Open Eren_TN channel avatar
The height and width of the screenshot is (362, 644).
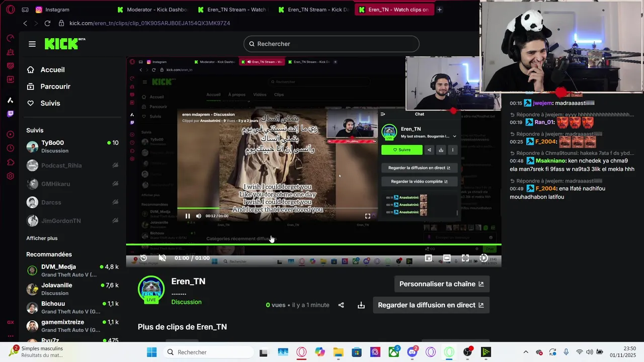click(151, 289)
